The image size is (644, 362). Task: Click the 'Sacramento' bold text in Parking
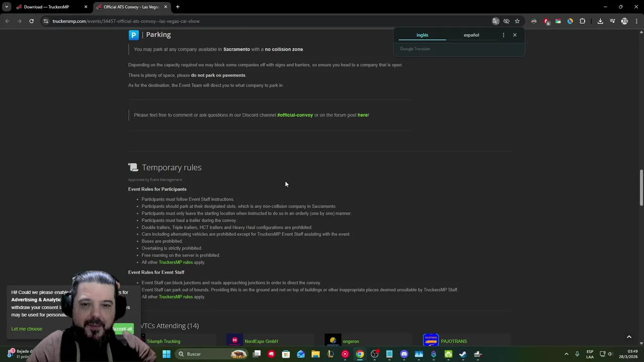[x=236, y=49]
